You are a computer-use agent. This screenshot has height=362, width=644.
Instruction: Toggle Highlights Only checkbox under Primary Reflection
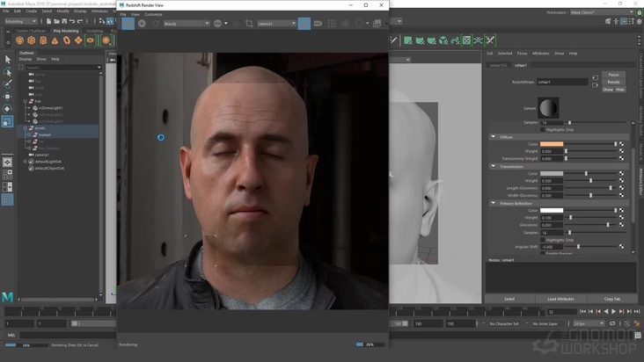click(543, 240)
